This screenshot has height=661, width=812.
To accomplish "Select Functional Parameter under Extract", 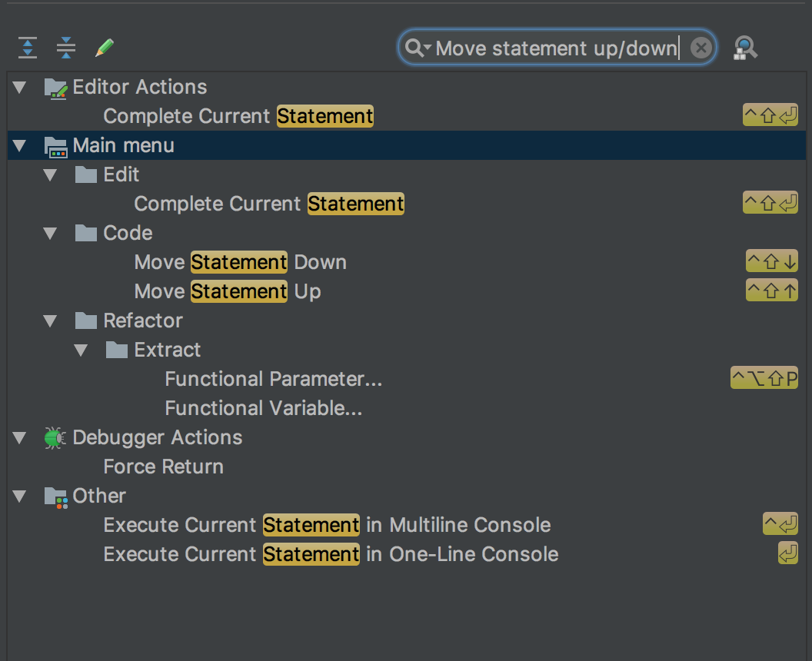I will click(274, 378).
